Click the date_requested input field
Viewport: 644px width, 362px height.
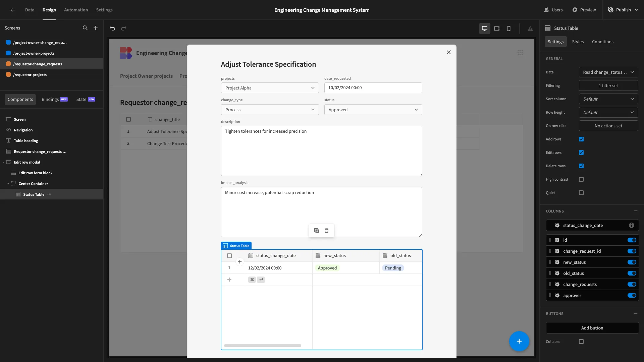(x=373, y=88)
